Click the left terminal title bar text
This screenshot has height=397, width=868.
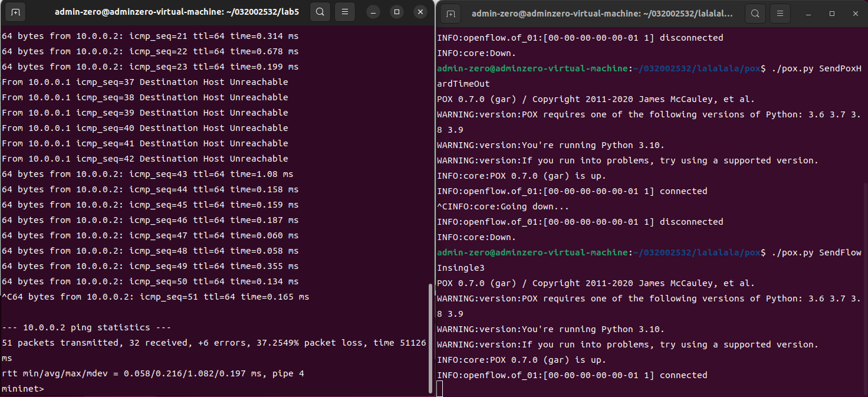(177, 12)
